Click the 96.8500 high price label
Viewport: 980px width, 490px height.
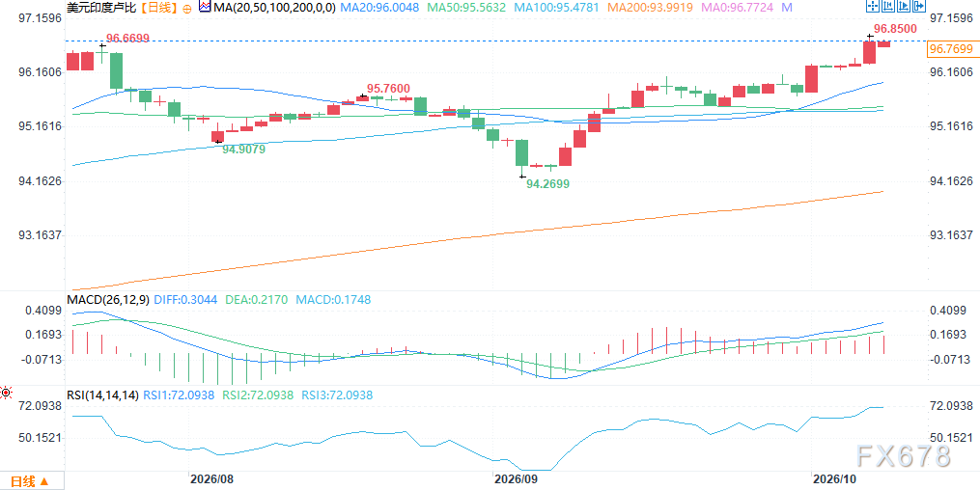895,29
